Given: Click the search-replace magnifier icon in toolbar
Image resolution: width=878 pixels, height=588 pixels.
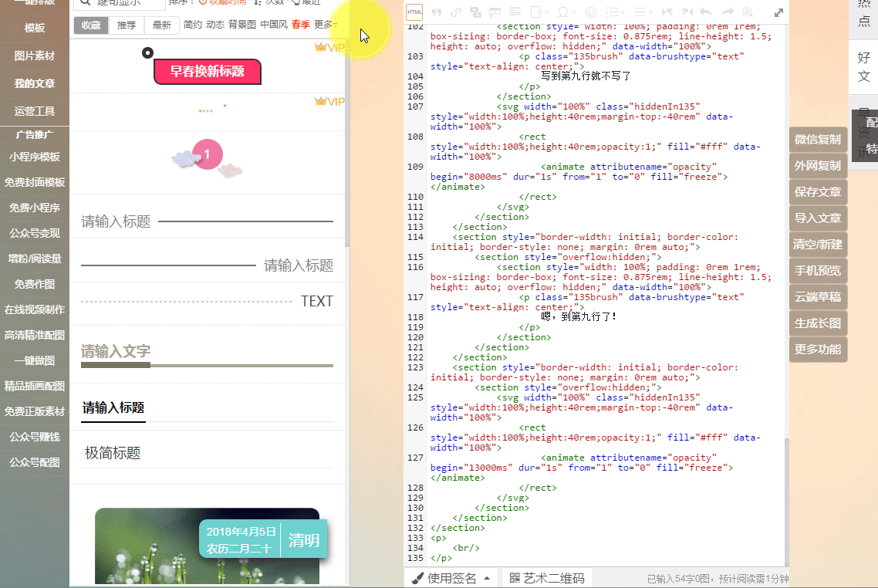Looking at the screenshot, I should pos(747,12).
